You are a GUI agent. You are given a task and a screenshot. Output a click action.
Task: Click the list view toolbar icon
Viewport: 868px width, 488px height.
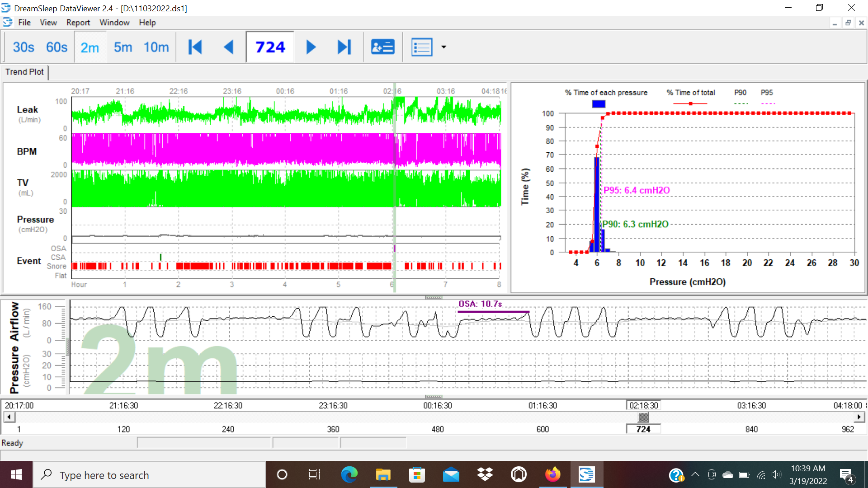(421, 47)
